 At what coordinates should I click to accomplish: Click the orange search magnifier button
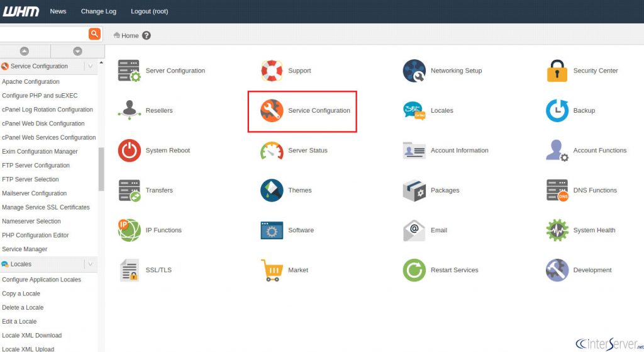click(94, 34)
